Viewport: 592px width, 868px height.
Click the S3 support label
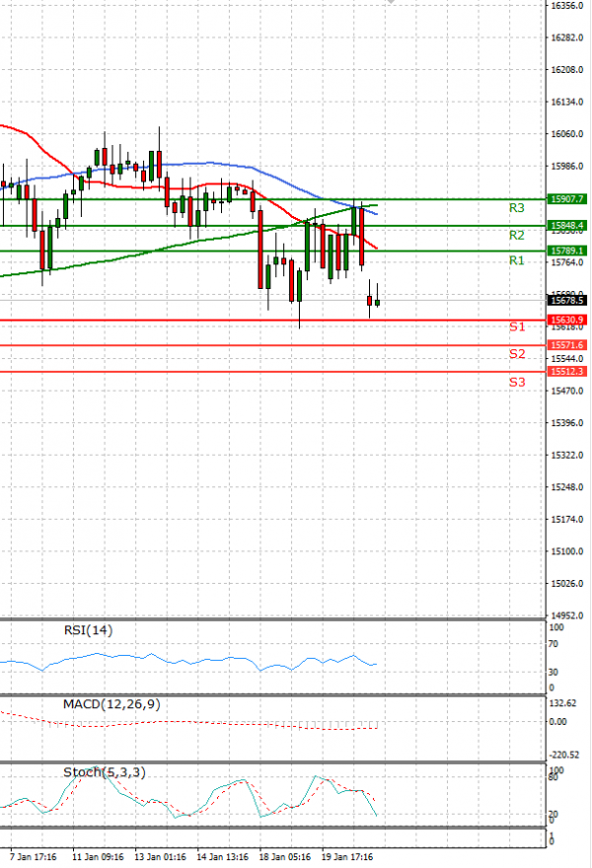click(x=517, y=382)
